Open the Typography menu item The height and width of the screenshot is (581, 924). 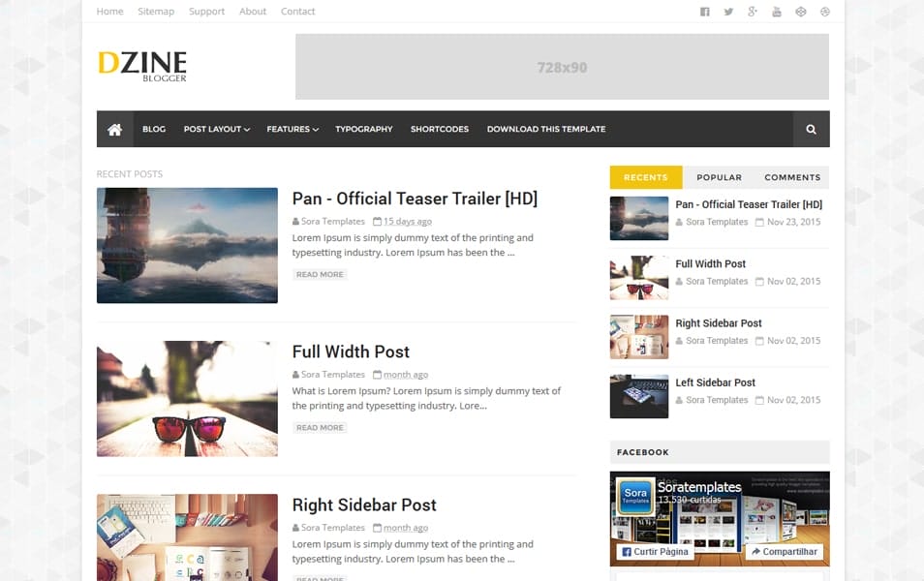tap(364, 129)
